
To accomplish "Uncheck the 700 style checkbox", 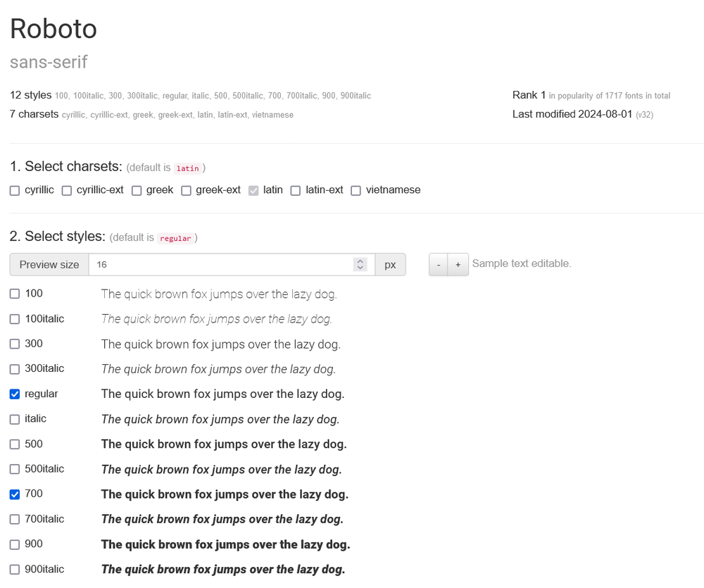I will 15,494.
